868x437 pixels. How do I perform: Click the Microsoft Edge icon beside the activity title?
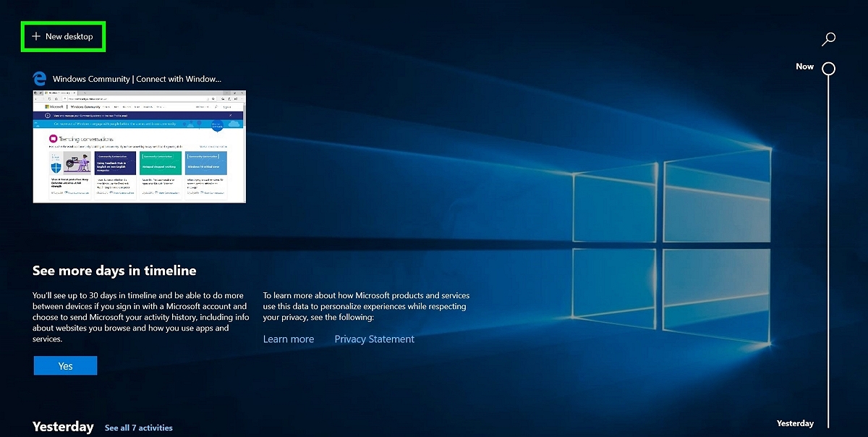click(38, 78)
